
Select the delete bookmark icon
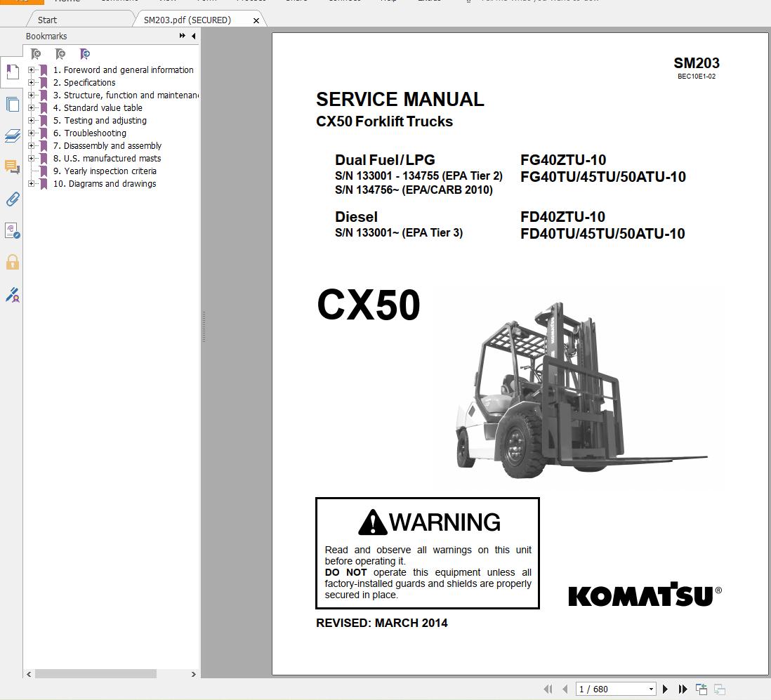tap(36, 54)
